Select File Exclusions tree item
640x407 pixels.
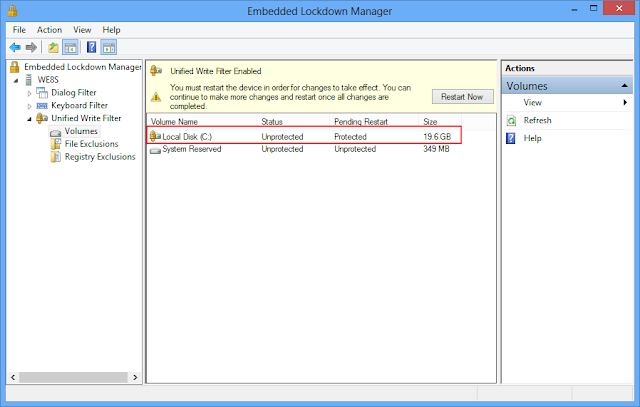[91, 144]
